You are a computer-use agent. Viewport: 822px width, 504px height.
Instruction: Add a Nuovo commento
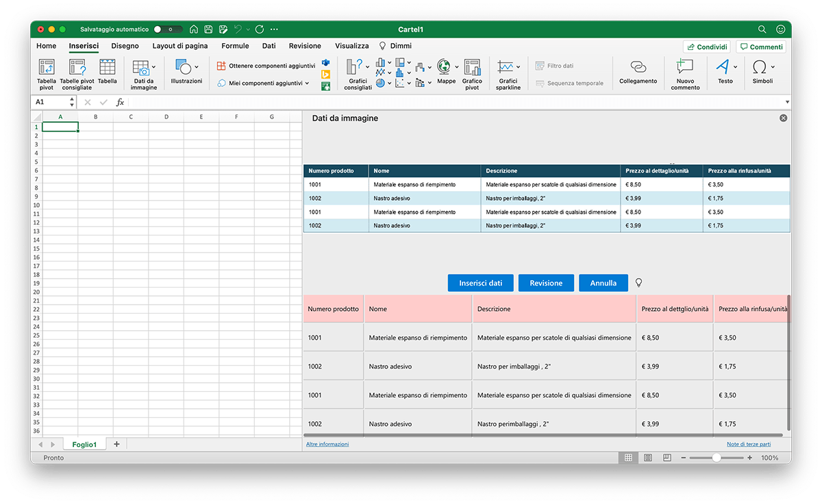tap(685, 68)
